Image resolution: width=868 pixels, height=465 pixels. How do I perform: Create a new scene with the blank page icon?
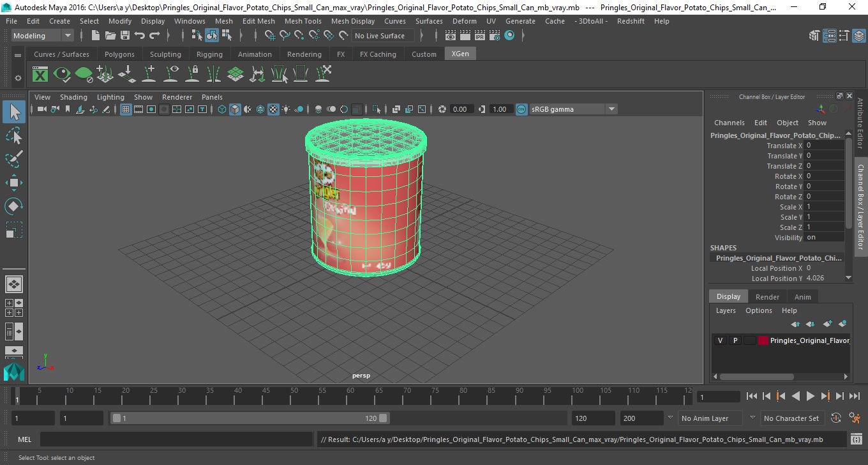coord(95,36)
